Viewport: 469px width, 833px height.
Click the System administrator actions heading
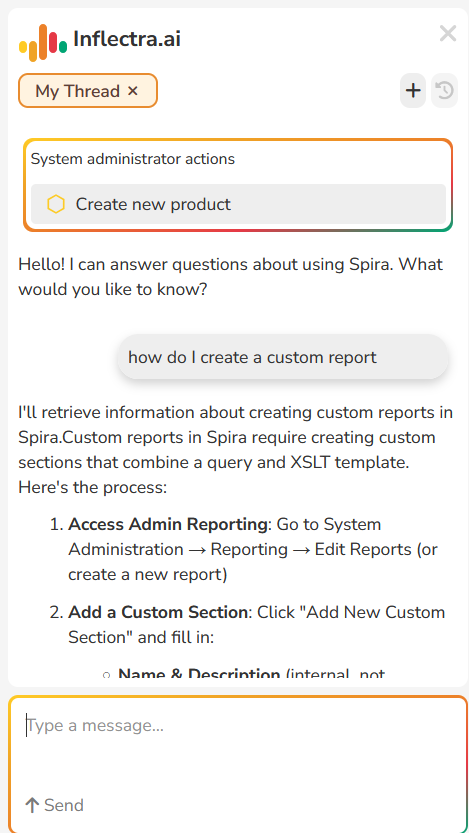pyautogui.click(x=133, y=158)
